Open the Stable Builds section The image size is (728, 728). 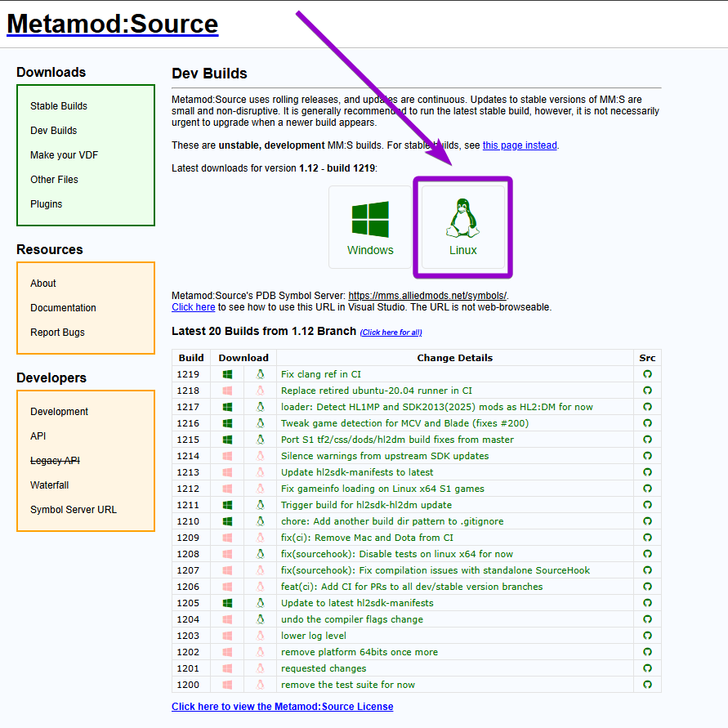(58, 105)
